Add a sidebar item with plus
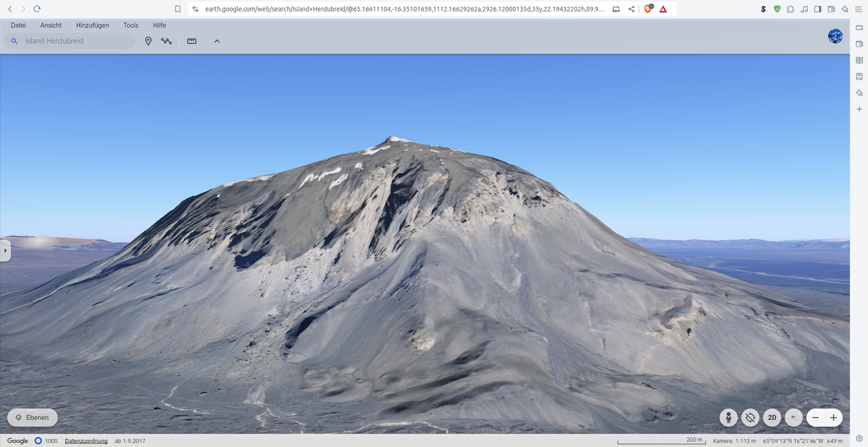 pos(859,109)
